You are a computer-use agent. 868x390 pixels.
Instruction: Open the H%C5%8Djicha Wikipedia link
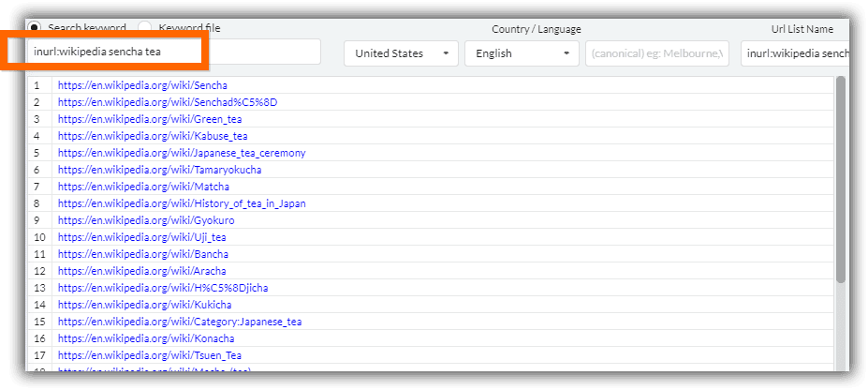(x=163, y=288)
